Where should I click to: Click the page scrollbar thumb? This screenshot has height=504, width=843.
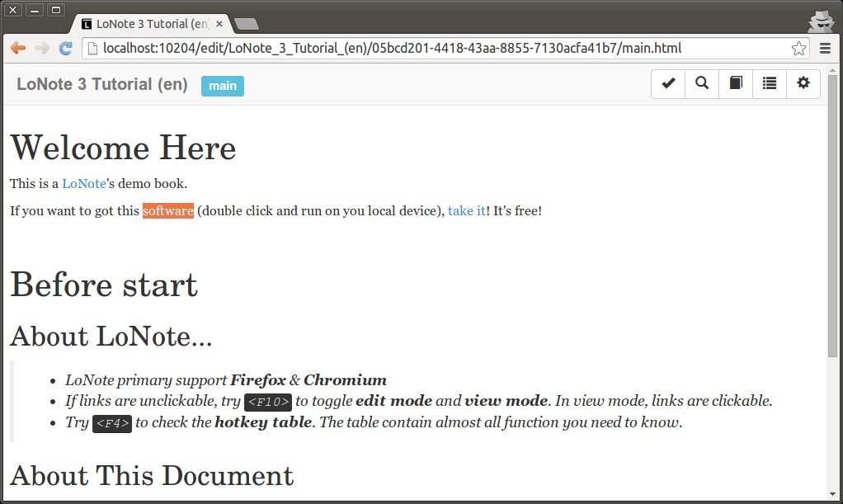(x=833, y=215)
